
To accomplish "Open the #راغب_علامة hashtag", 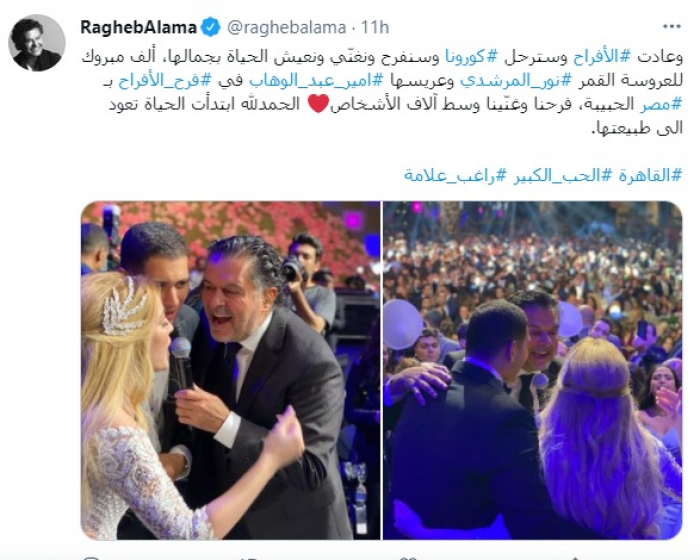I will tap(455, 176).
